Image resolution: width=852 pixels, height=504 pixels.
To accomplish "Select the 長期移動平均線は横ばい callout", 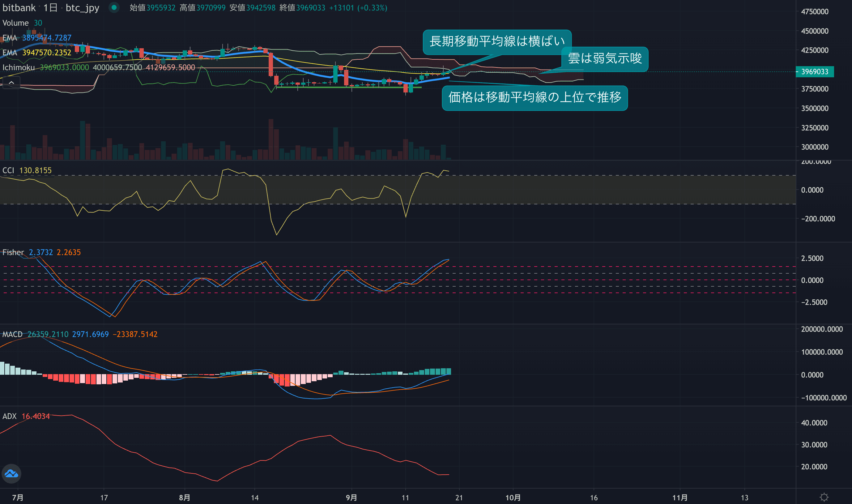I will tap(497, 41).
